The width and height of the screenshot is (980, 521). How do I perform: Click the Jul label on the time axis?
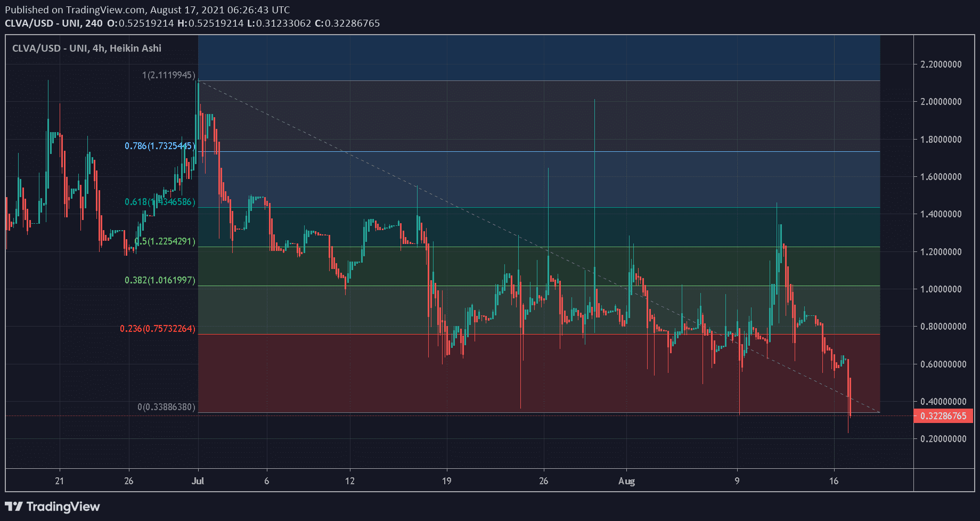(198, 481)
